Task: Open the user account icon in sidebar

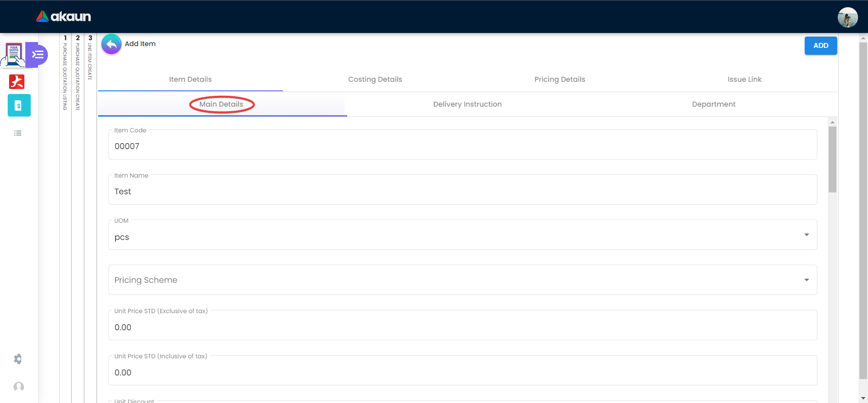Action: tap(19, 386)
